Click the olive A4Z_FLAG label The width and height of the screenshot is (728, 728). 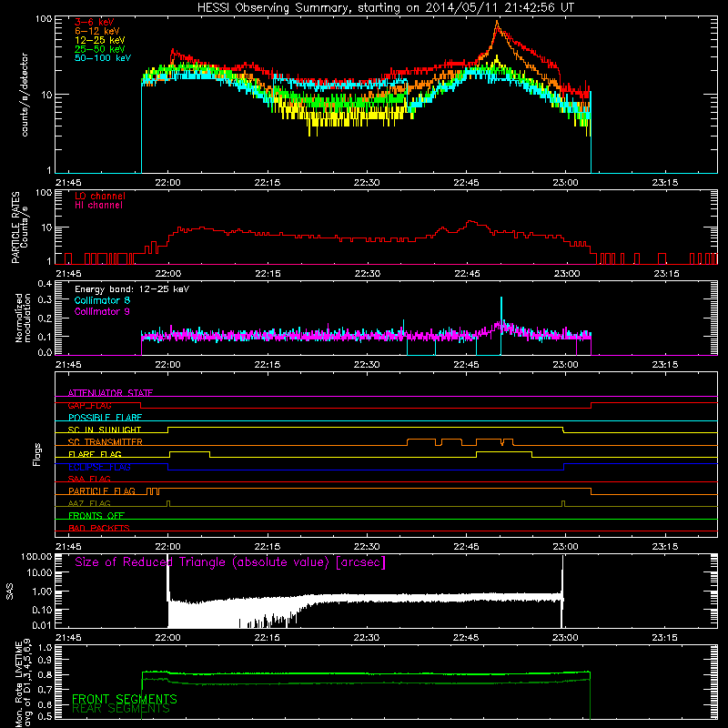(x=89, y=503)
